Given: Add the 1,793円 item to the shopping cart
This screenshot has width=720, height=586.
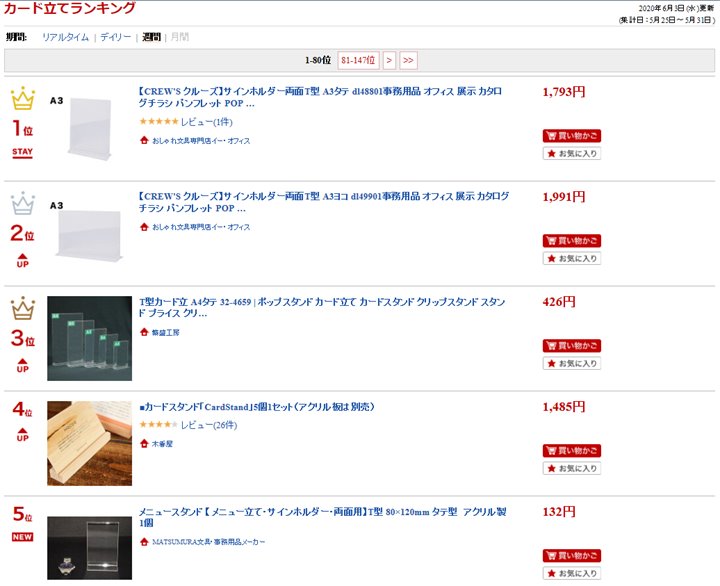Looking at the screenshot, I should coord(572,136).
